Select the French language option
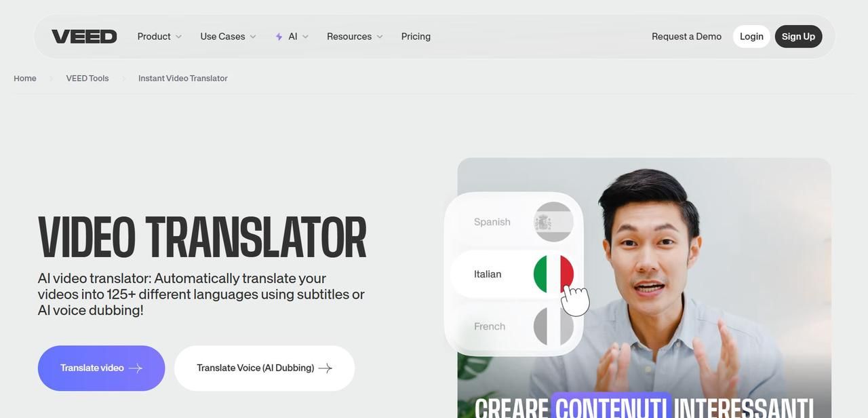 pyautogui.click(x=513, y=326)
